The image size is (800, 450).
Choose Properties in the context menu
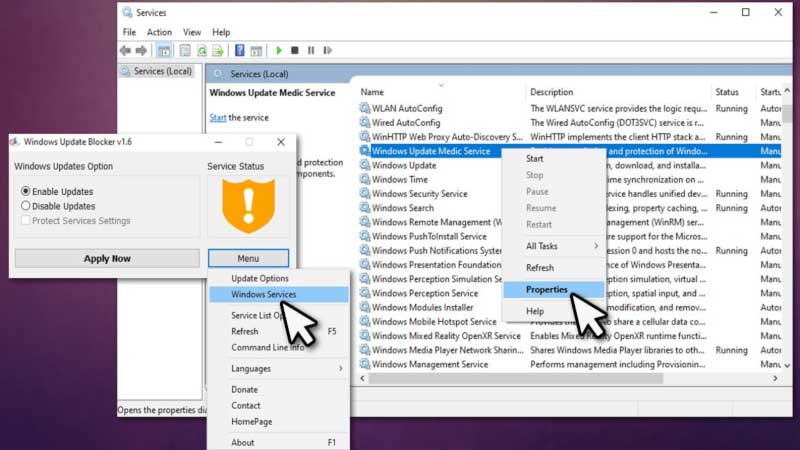click(x=554, y=289)
